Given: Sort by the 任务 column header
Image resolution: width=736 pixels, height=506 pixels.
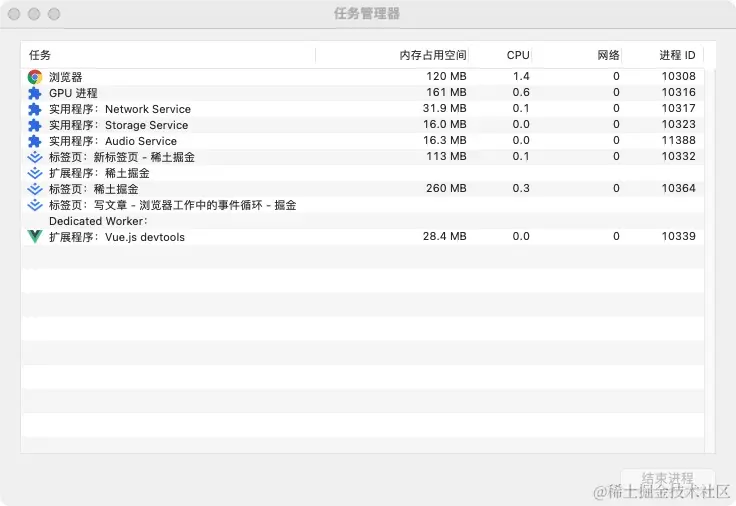Looking at the screenshot, I should 168,55.
